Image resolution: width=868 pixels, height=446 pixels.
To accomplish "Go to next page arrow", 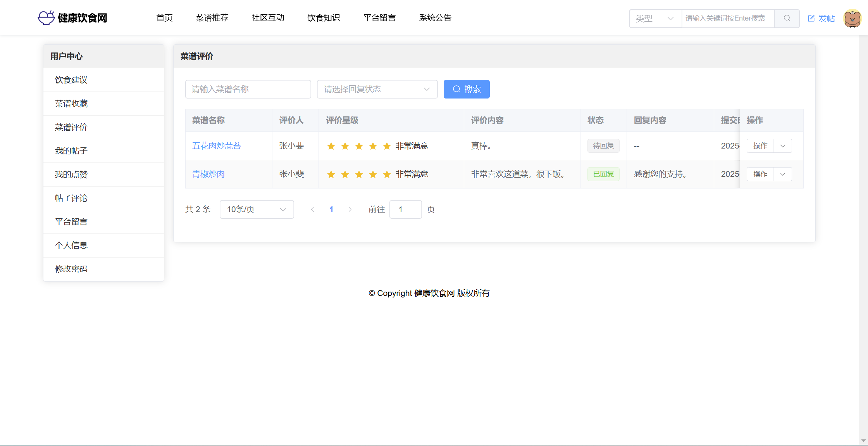I will [350, 209].
